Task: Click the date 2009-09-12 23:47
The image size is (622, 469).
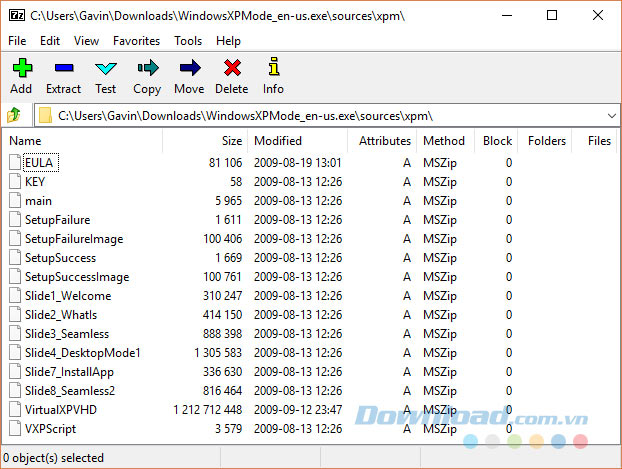Action: click(x=298, y=410)
